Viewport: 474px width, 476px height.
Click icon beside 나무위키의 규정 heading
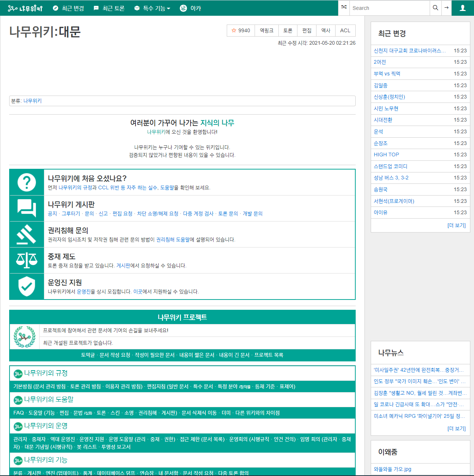(x=18, y=374)
